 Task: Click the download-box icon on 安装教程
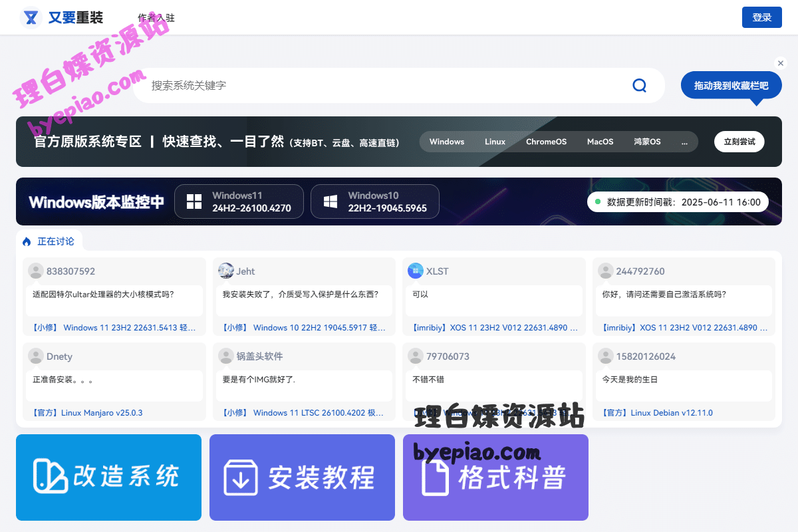pyautogui.click(x=241, y=477)
